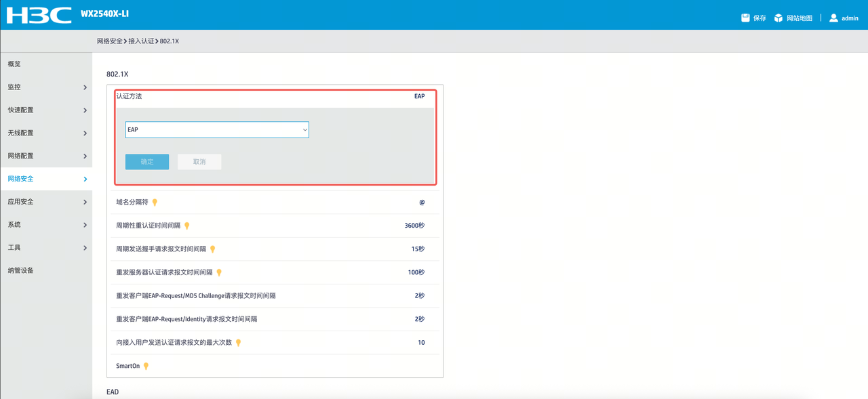This screenshot has height=399, width=868.
Task: Expand the 系统 sidebar menu arrow
Action: tap(85, 225)
